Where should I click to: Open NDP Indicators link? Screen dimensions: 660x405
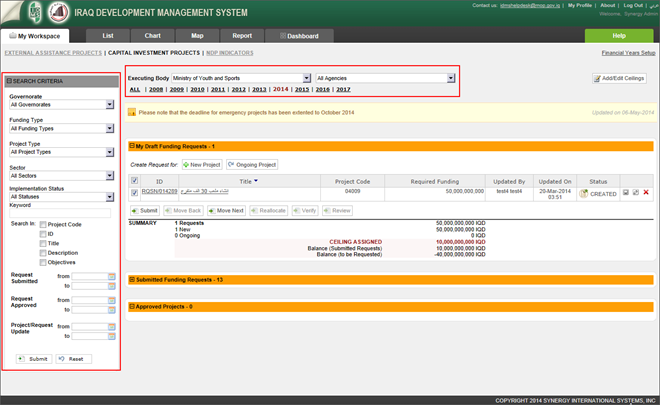[230, 53]
